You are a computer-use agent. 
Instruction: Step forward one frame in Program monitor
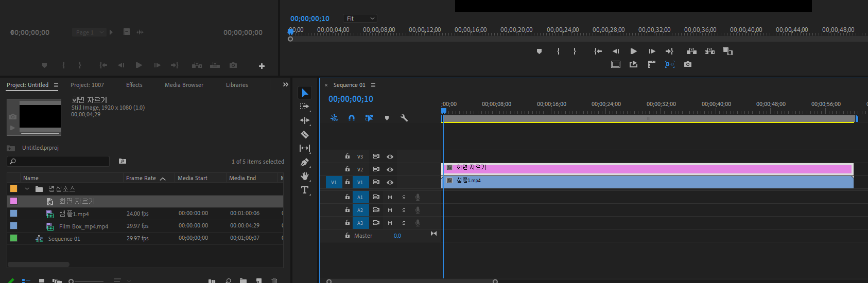tap(652, 51)
